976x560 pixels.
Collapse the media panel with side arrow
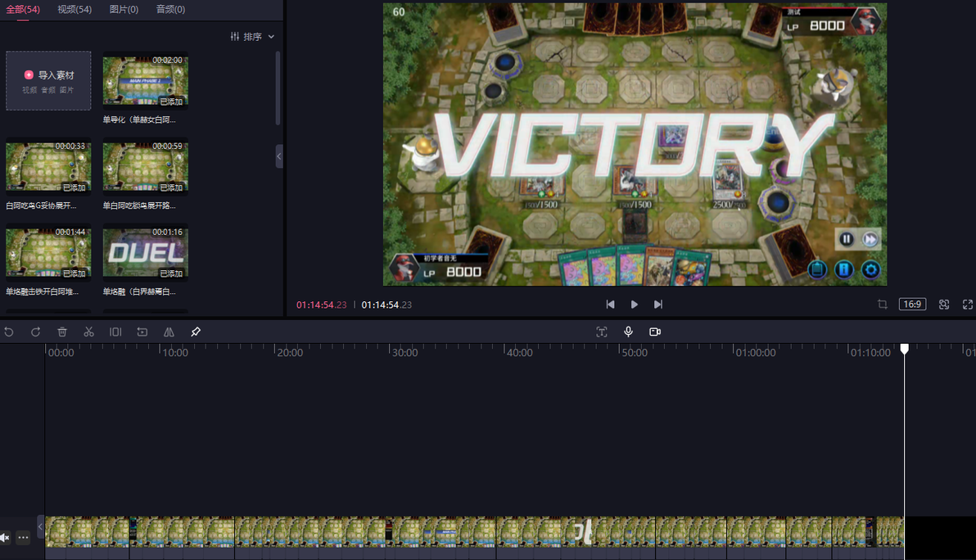pyautogui.click(x=279, y=156)
